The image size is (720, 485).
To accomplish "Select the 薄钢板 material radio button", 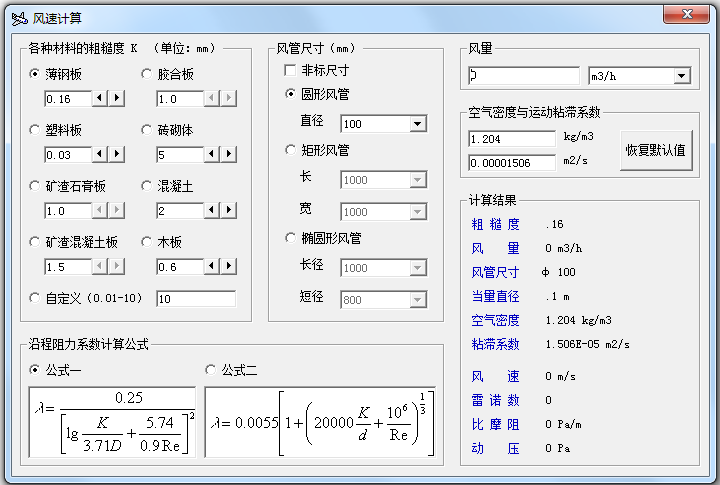I will coord(34,74).
